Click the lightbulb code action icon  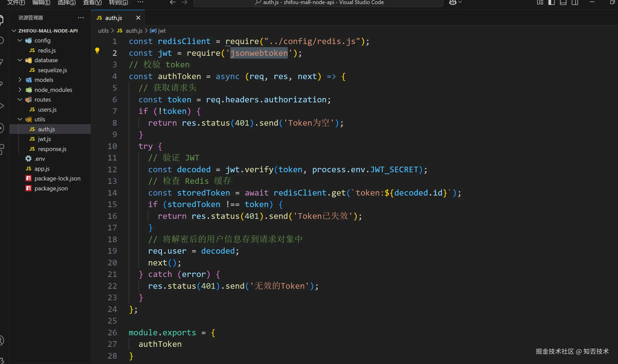97,50
